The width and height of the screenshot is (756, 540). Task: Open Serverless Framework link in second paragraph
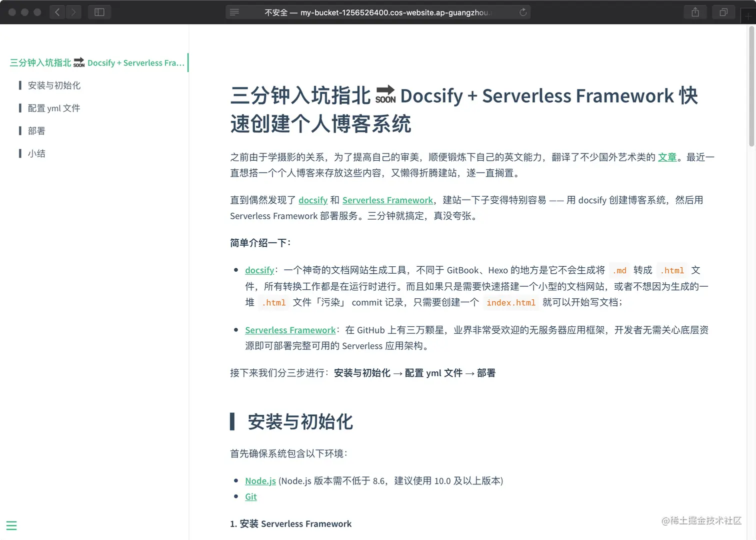coord(387,200)
